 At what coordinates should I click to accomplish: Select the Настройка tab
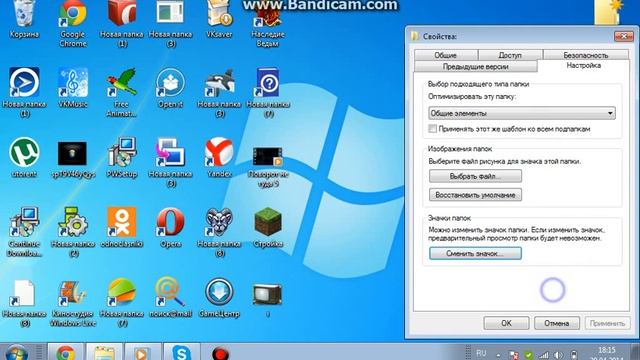tap(584, 65)
